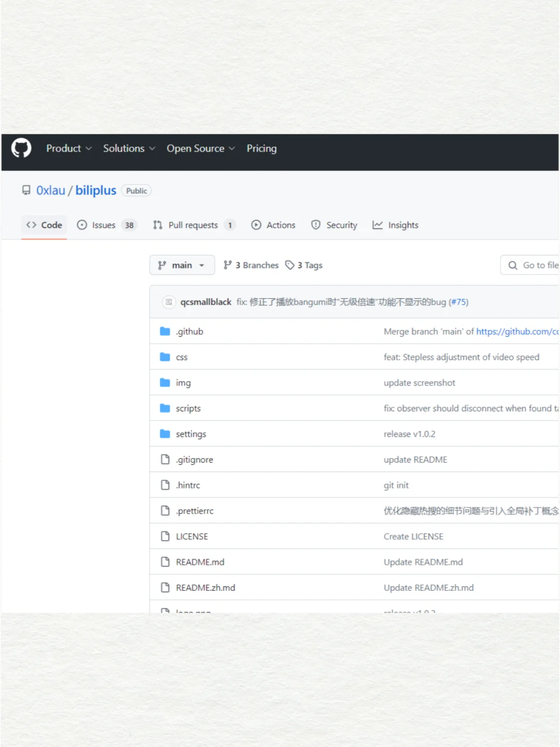Open commit 'feat: Stepless adjustment of video speed'
Image resolution: width=560 pixels, height=747 pixels.
click(461, 357)
